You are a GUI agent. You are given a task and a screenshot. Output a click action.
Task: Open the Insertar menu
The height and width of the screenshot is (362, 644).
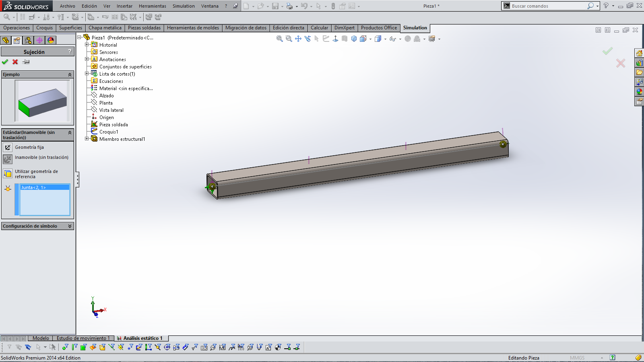coord(124,6)
